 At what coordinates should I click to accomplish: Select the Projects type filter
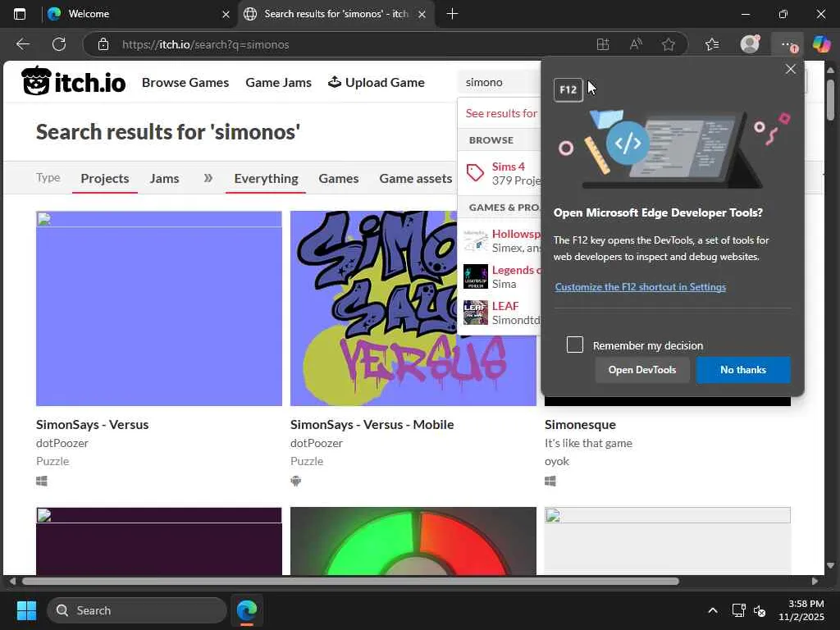(104, 178)
